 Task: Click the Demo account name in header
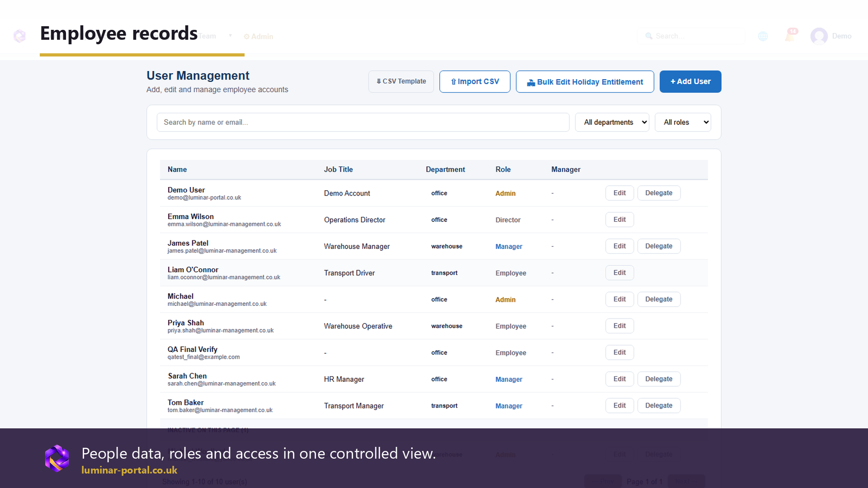tap(841, 36)
